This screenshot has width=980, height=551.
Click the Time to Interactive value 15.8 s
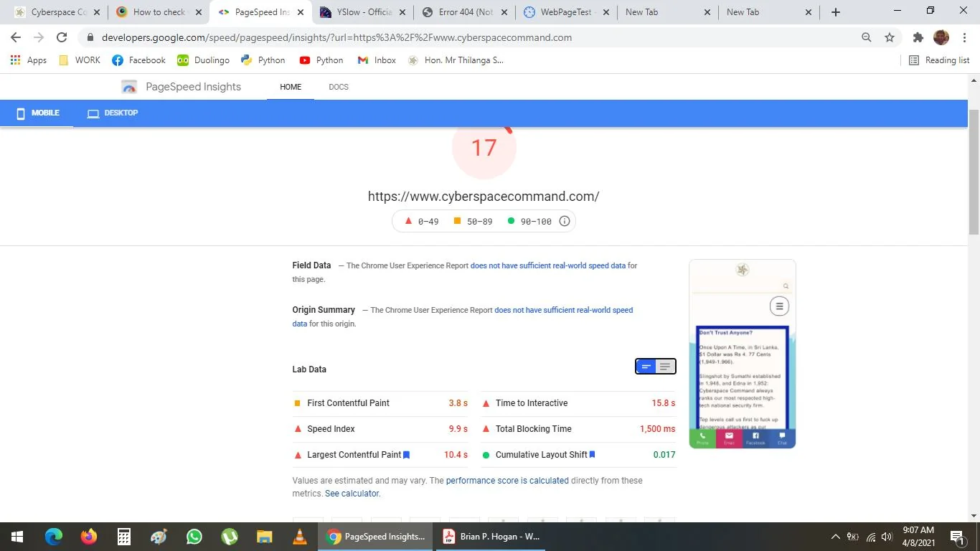coord(664,403)
